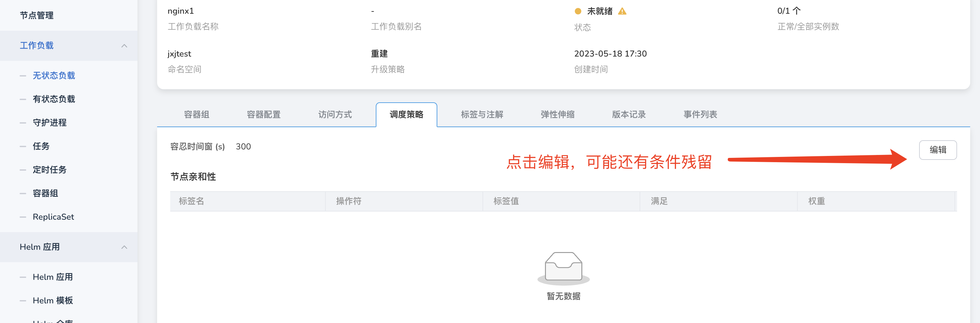Screen dimensions: 980x323
Task: Switch to the 标签与注解 tab
Action: [482, 114]
